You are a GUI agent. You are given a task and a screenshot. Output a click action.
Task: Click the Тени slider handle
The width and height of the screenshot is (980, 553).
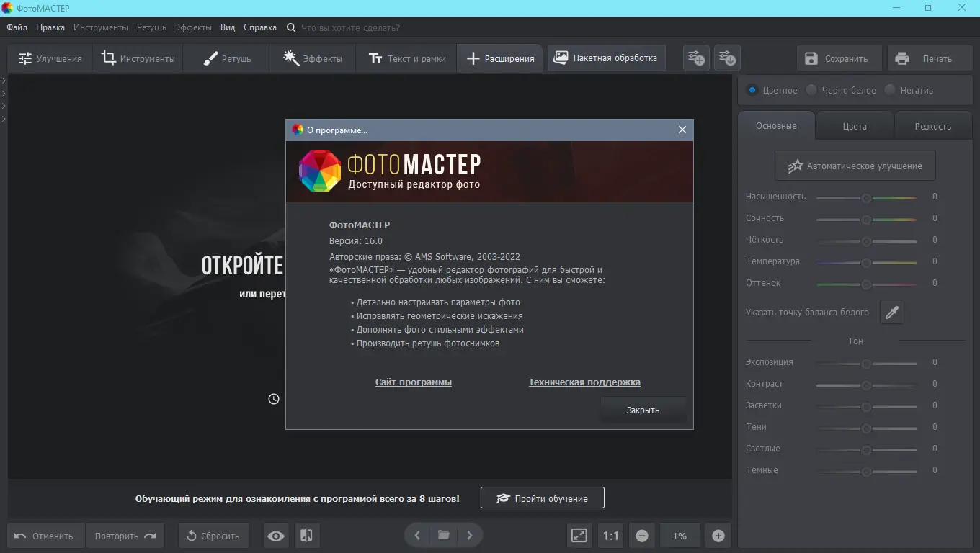867,428
